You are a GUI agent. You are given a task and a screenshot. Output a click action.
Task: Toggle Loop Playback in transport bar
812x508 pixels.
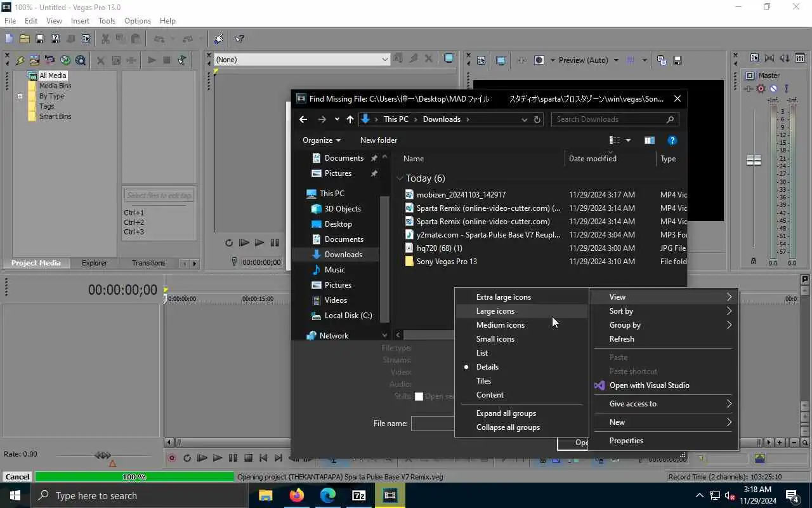coord(187,458)
